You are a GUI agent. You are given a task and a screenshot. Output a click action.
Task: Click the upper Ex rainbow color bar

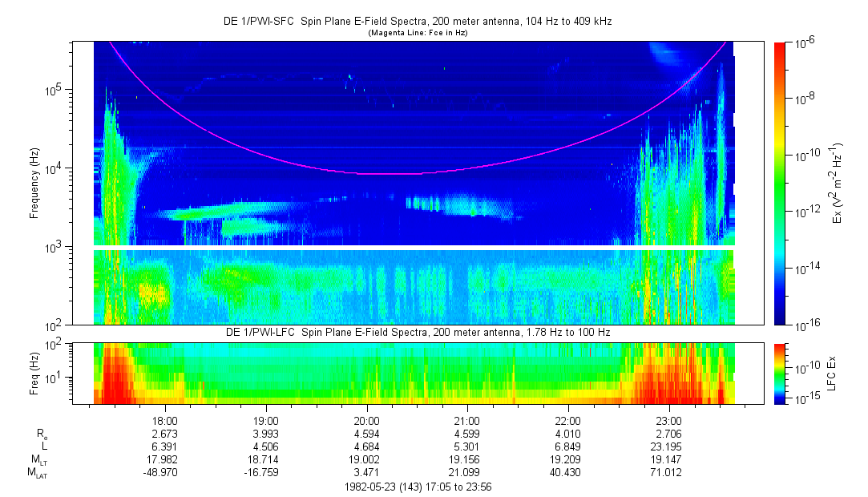(x=780, y=183)
